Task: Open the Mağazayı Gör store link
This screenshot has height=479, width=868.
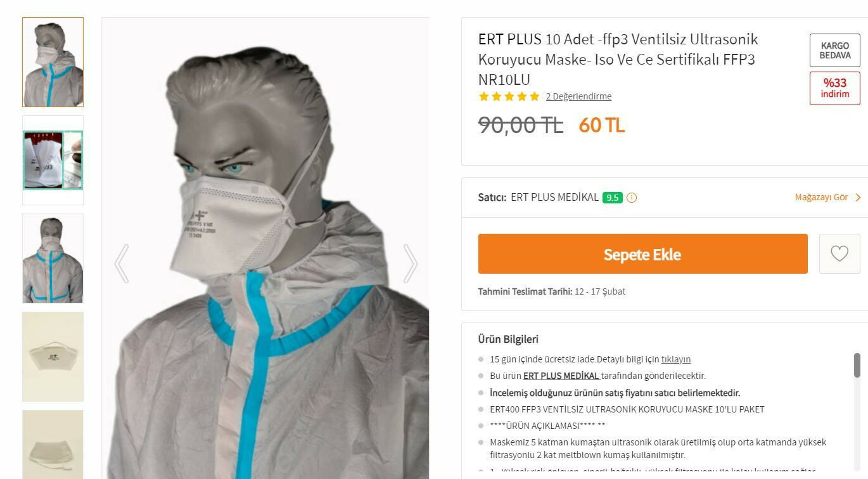Action: (x=821, y=198)
